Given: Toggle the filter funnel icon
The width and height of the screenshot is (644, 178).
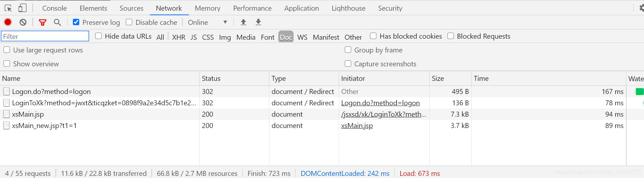Looking at the screenshot, I should pos(43,22).
